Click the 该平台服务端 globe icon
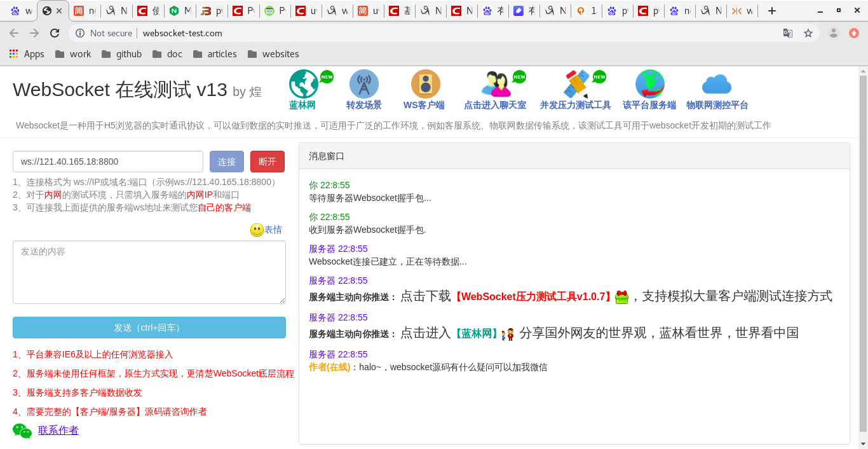Image resolution: width=868 pixels, height=449 pixels. click(x=649, y=83)
